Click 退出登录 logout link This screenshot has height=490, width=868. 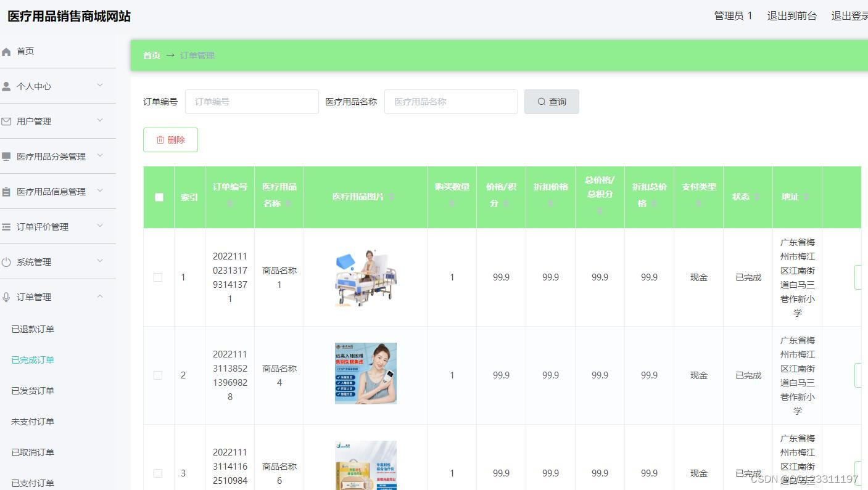point(849,16)
